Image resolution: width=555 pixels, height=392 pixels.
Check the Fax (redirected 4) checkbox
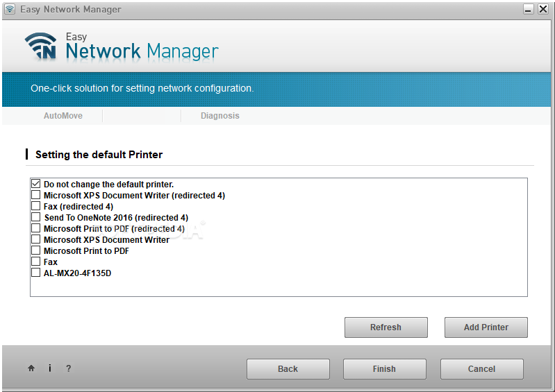35,206
